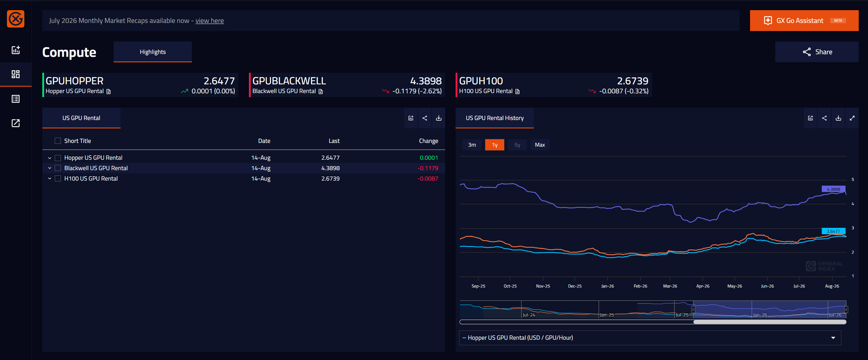Click the share icon in the Share button
The height and width of the screenshot is (360, 868).
click(x=807, y=52)
